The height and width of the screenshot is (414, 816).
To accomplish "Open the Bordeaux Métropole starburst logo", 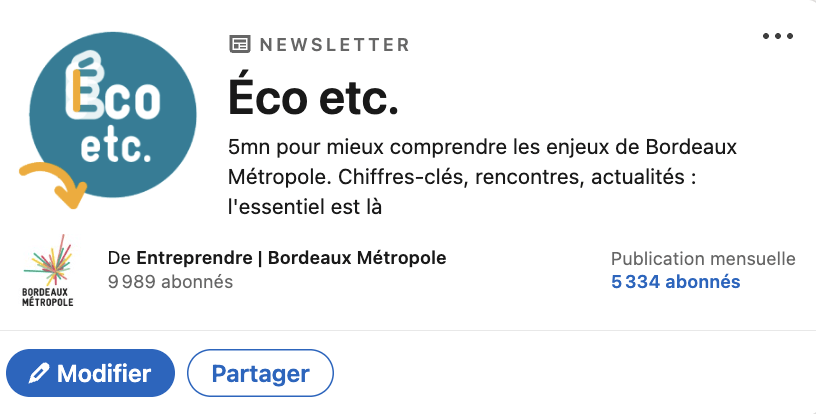I will tap(49, 260).
